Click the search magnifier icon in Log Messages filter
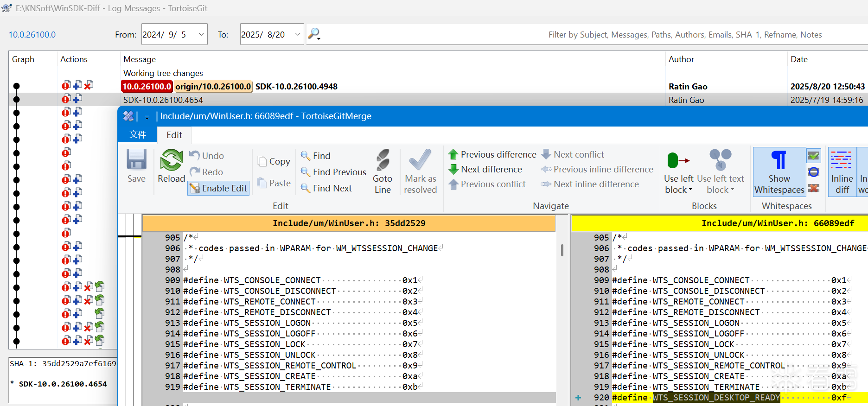 [314, 34]
